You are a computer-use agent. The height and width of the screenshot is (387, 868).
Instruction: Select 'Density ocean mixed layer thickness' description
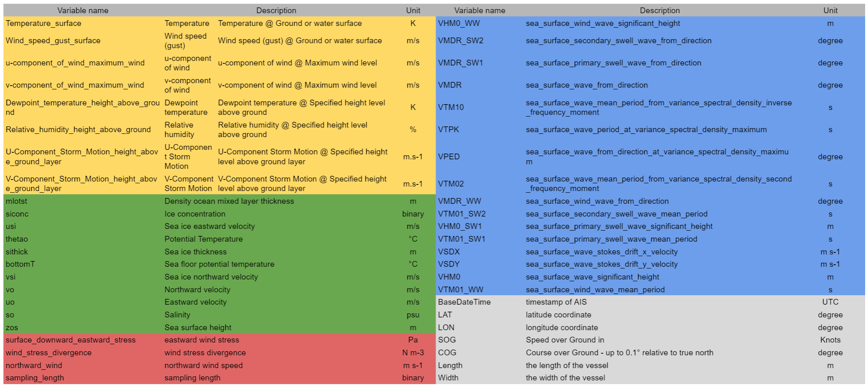tap(229, 201)
